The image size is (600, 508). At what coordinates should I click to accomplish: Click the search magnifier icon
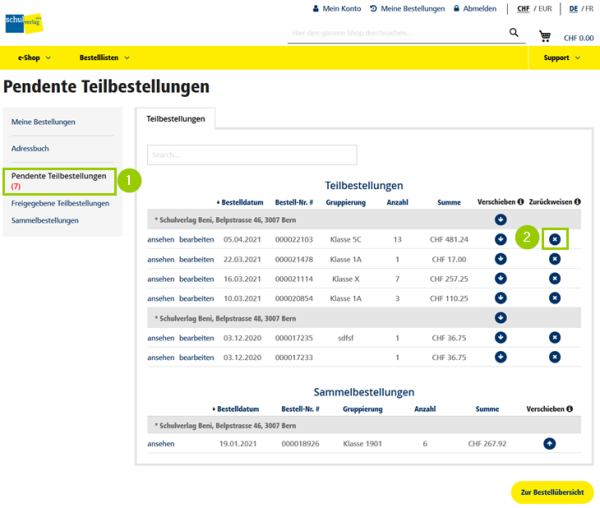tap(515, 33)
